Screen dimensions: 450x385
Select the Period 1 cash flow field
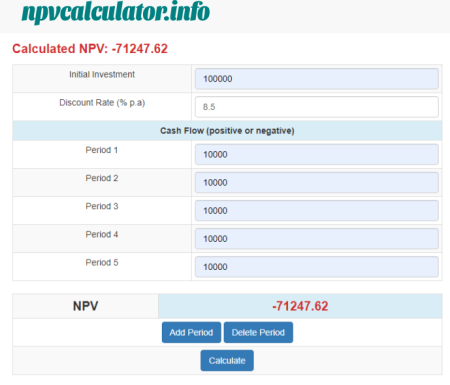(317, 154)
